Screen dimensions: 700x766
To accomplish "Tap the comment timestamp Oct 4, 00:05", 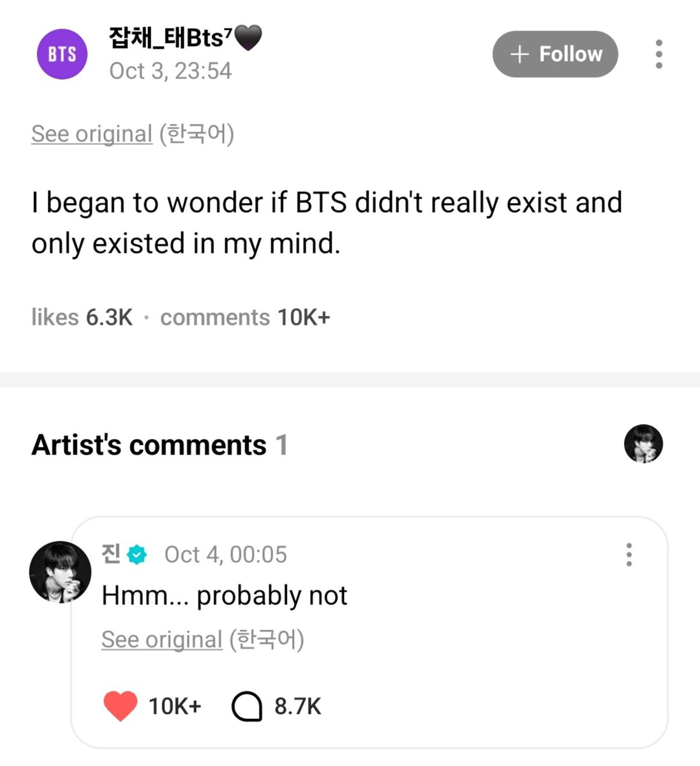I will click(x=226, y=555).
